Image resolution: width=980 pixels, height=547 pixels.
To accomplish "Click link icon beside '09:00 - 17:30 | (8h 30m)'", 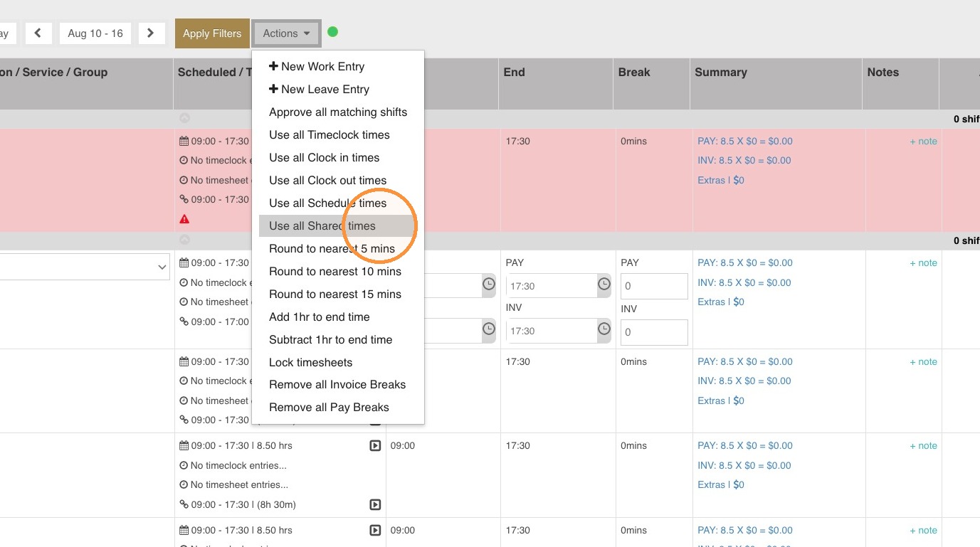I will (x=184, y=504).
